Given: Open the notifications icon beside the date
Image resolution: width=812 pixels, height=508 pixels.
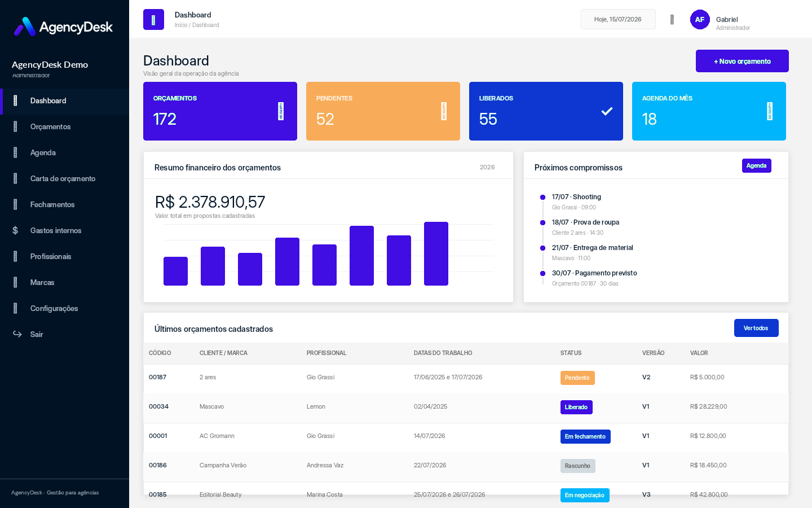Looking at the screenshot, I should point(672,20).
